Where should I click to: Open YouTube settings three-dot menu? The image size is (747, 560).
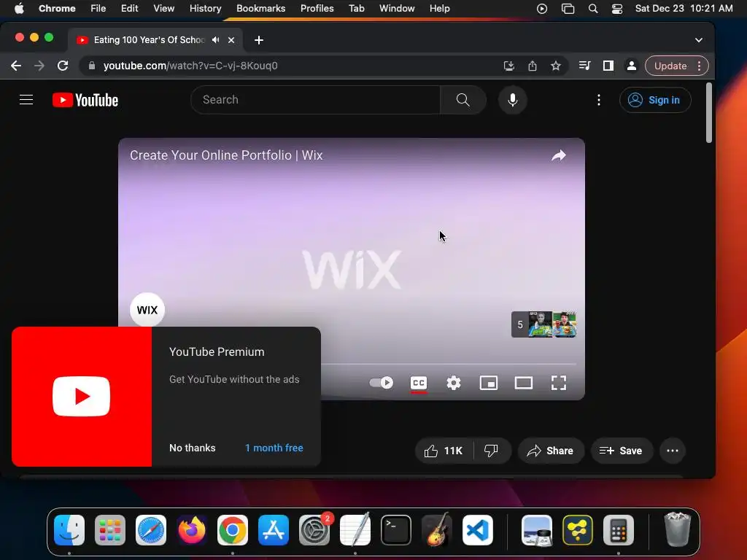tap(599, 100)
